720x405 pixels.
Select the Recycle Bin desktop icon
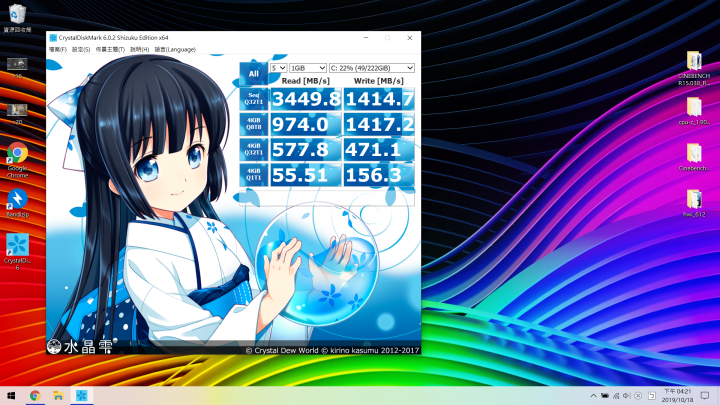17,18
